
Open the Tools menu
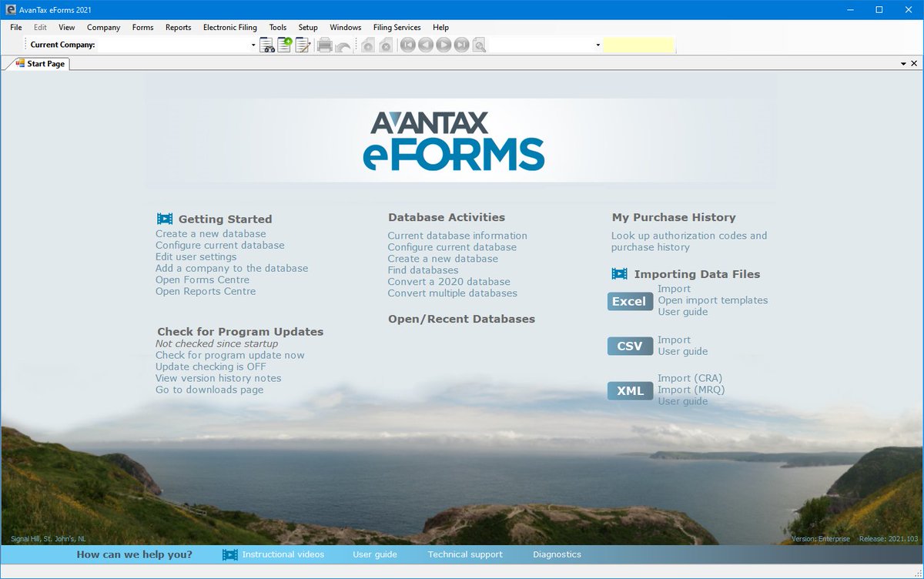(277, 27)
